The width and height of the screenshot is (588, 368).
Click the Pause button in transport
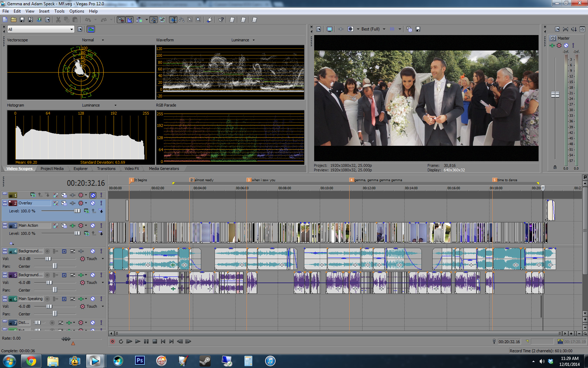coord(146,341)
